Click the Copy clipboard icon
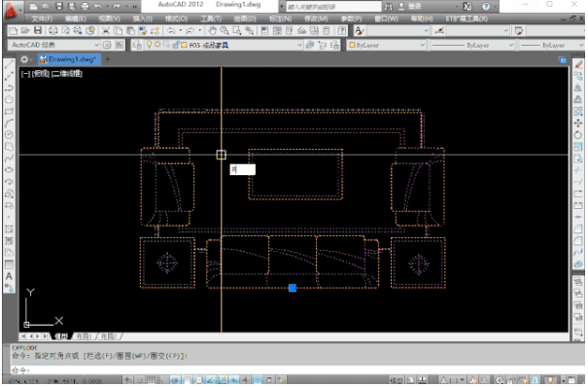588x387 pixels. (119, 31)
